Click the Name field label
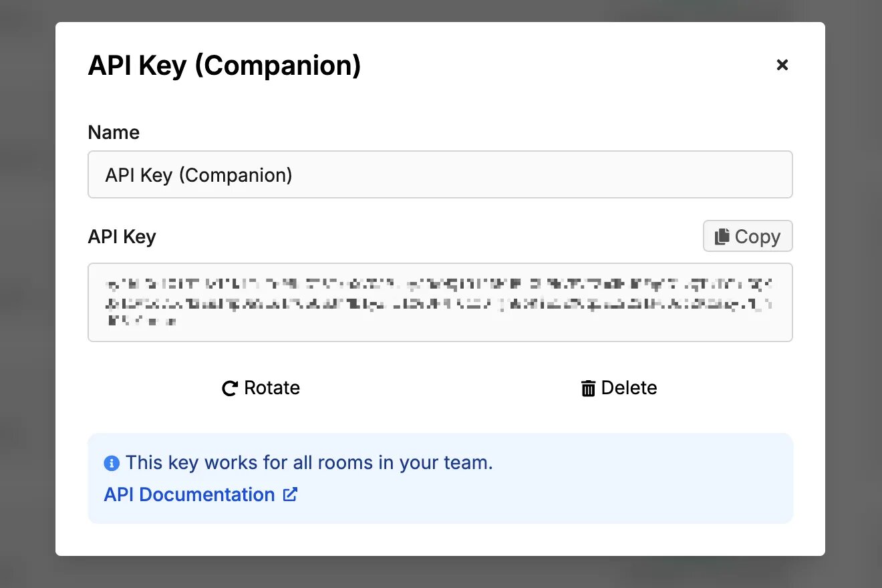882x588 pixels. 114,132
